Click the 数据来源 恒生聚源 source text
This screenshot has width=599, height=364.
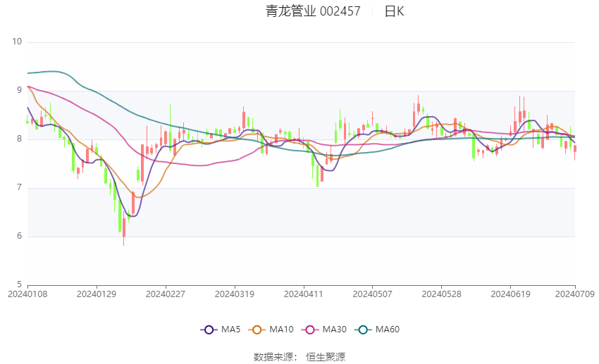coord(299,357)
